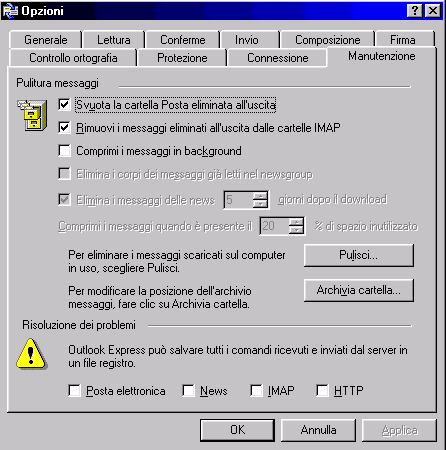This screenshot has width=446, height=450.
Task: Open the Protezione tab
Action: [182, 58]
